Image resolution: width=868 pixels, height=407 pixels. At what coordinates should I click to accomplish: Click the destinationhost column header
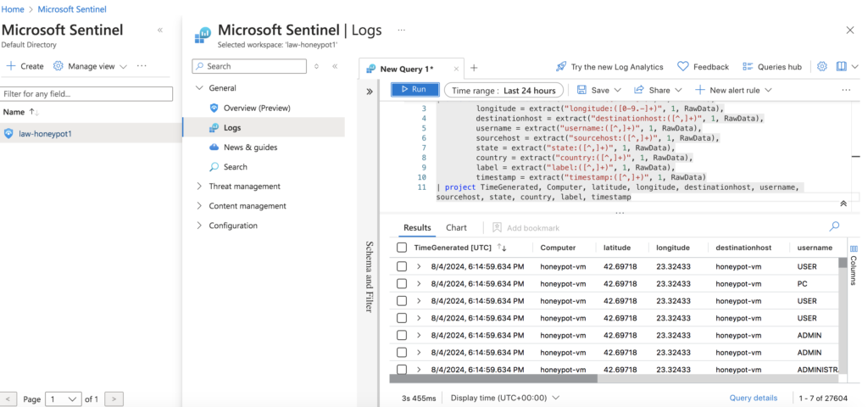click(x=743, y=248)
